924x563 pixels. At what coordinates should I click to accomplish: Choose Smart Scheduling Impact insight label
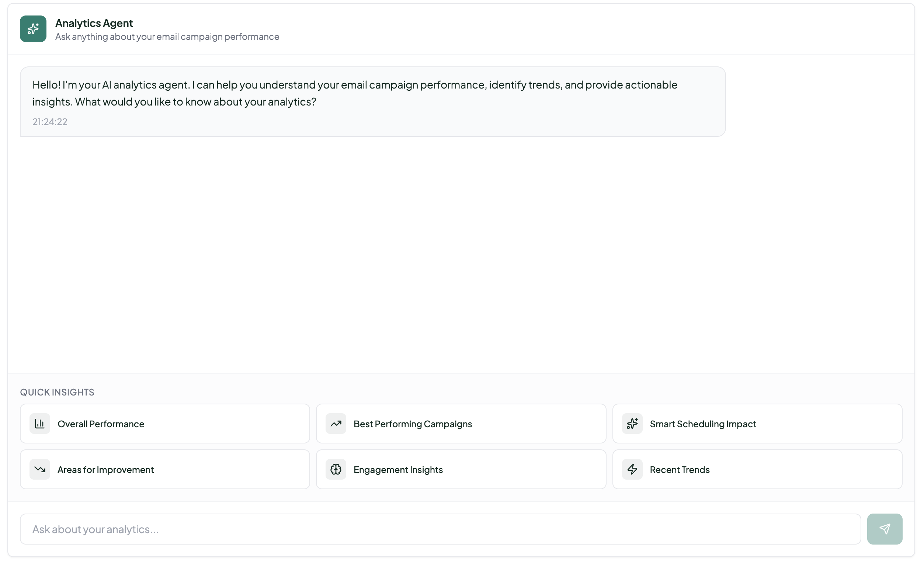[703, 424]
